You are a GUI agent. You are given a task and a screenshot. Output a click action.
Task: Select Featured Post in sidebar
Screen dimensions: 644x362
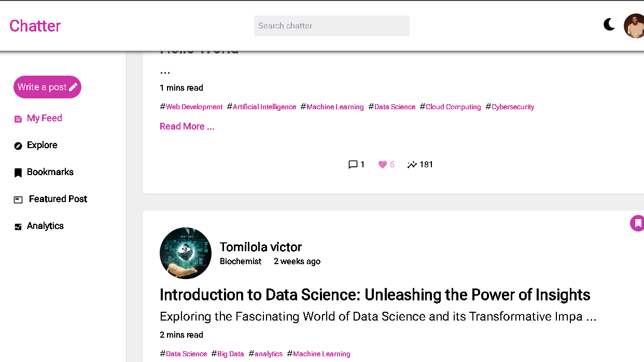[x=58, y=199]
